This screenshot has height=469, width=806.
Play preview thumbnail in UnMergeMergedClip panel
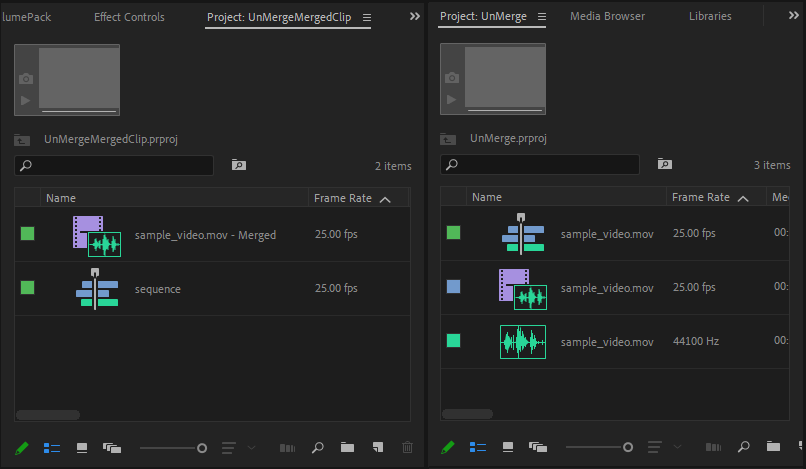click(25, 100)
